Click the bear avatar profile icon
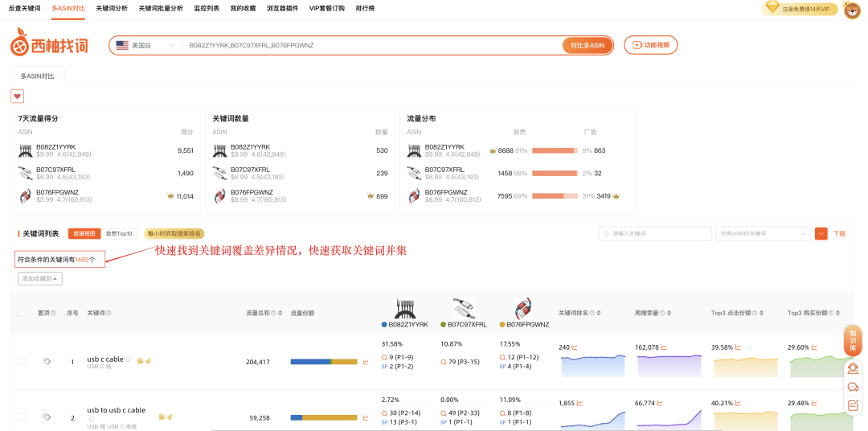 click(851, 10)
